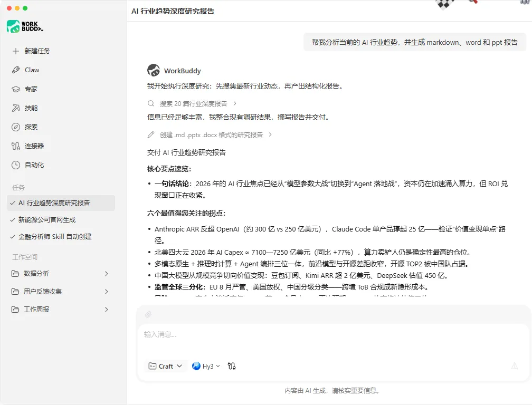Open the 专家 graduation cap icon
The height and width of the screenshot is (405, 532).
point(16,89)
